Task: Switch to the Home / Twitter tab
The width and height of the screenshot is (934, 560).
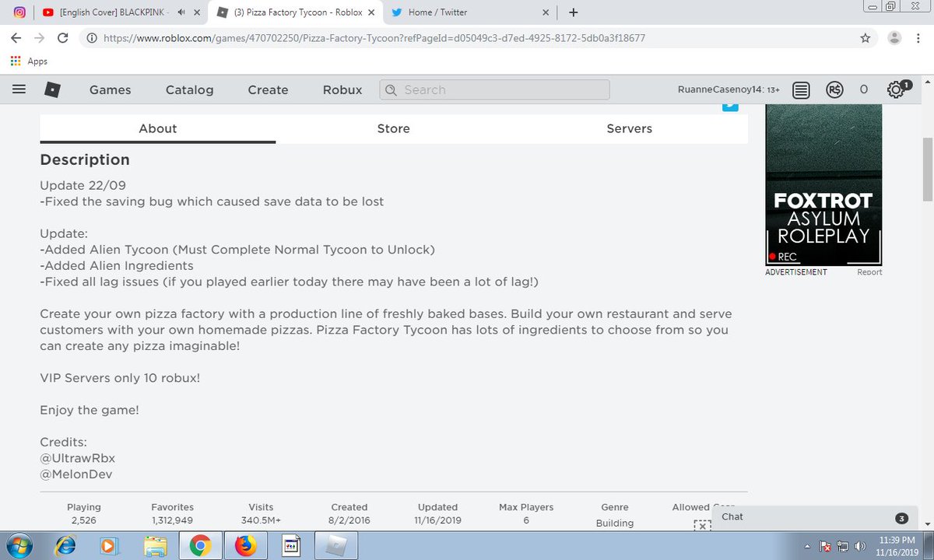Action: coord(470,12)
